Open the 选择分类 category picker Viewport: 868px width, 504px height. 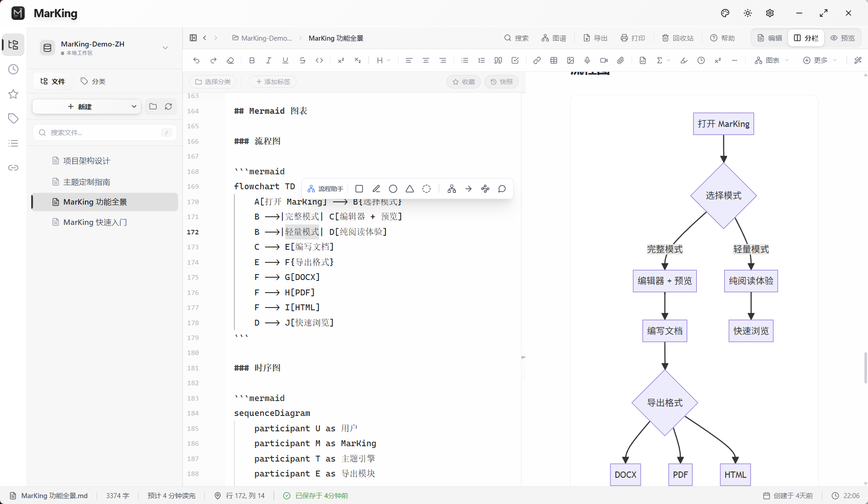pos(213,82)
